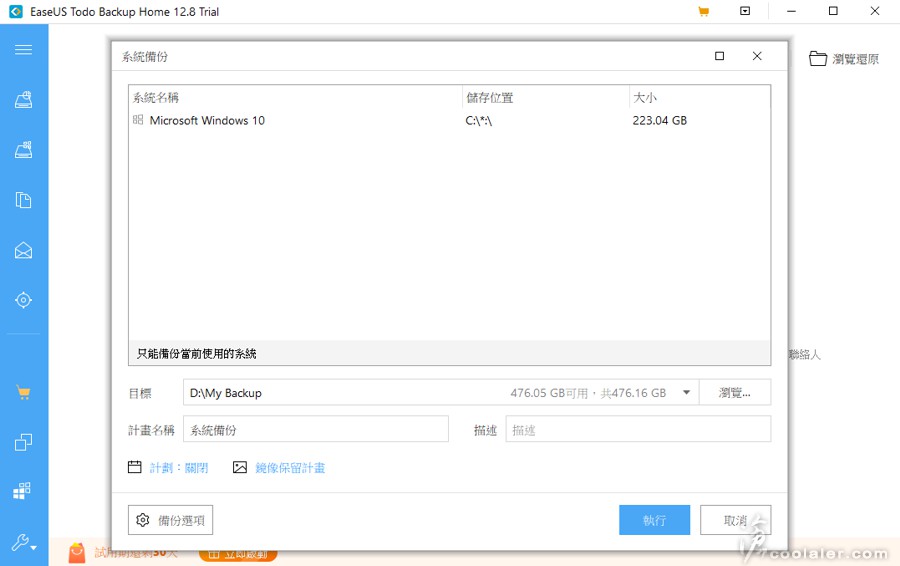Open the File Backup sidebar icon

tap(24, 200)
